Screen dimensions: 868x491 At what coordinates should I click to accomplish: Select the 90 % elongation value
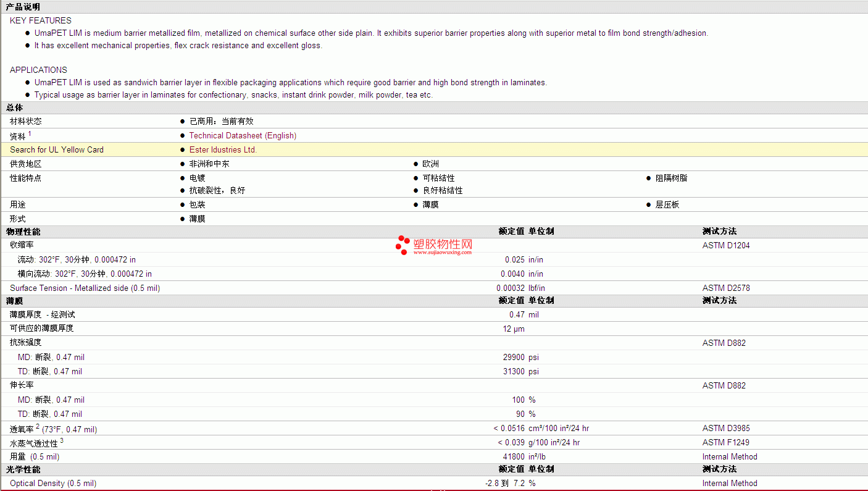[x=520, y=414]
